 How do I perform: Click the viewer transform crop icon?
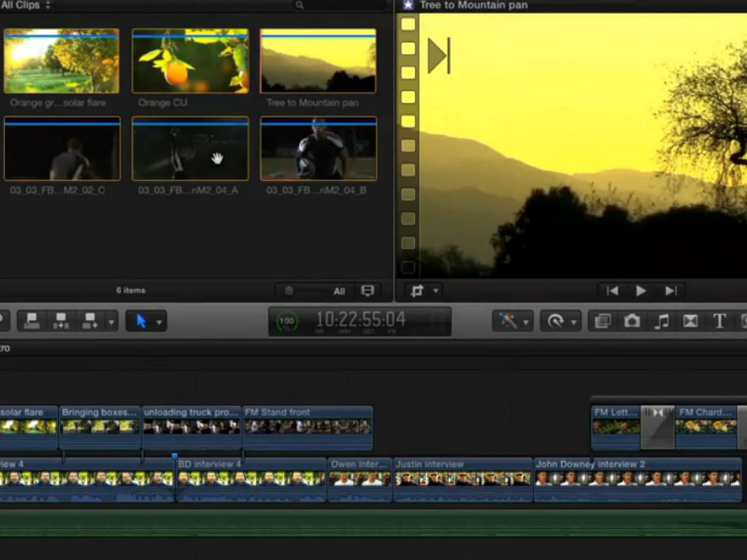417,290
